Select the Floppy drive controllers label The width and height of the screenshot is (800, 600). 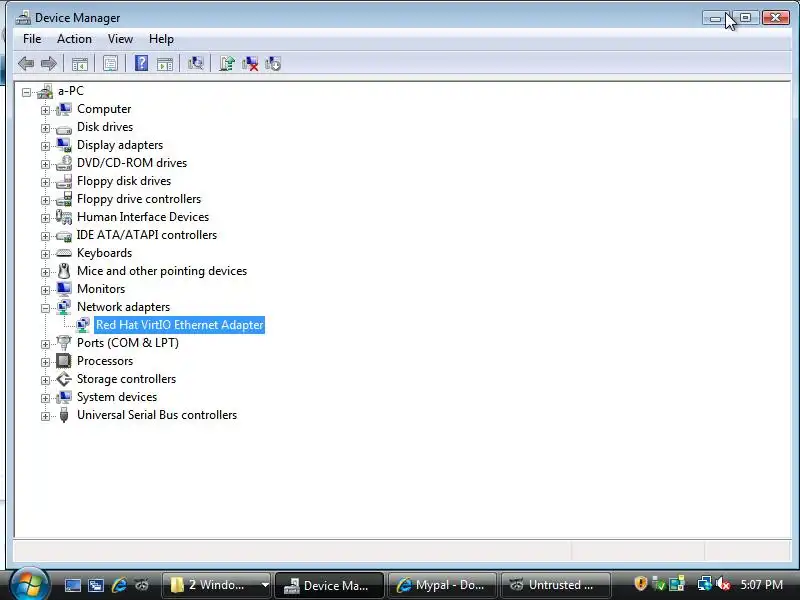click(139, 199)
